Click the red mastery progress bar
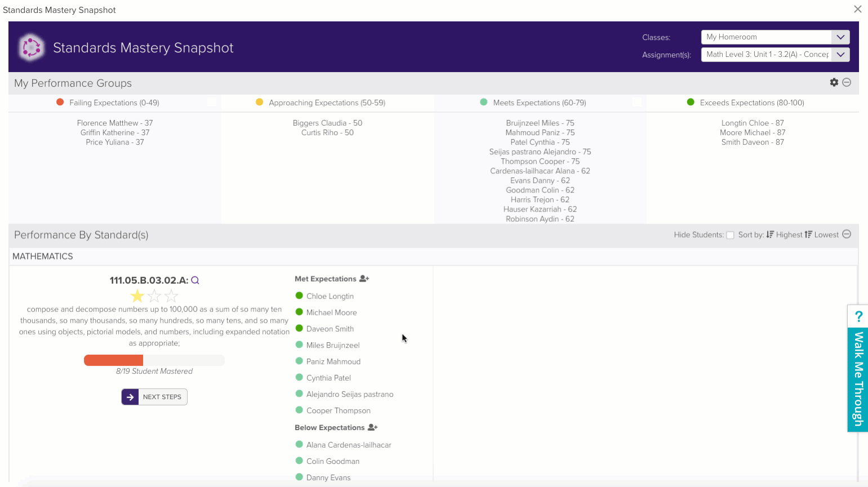The width and height of the screenshot is (868, 487). pyautogui.click(x=114, y=360)
